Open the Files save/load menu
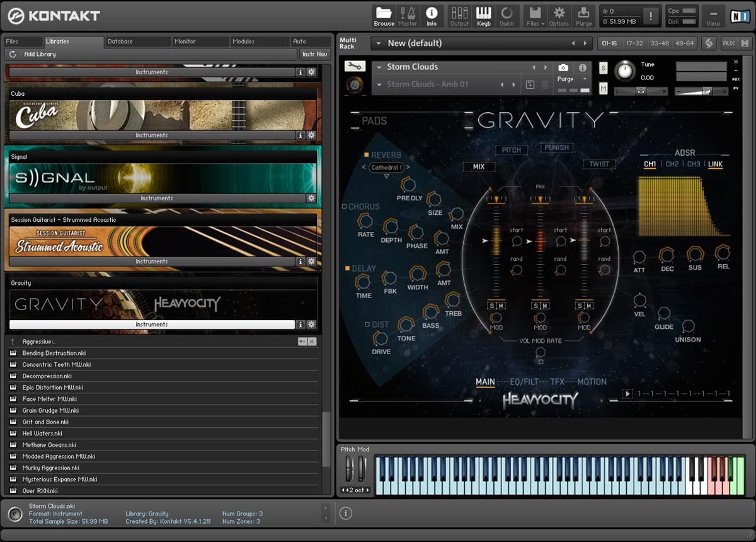The height and width of the screenshot is (542, 756). [535, 16]
